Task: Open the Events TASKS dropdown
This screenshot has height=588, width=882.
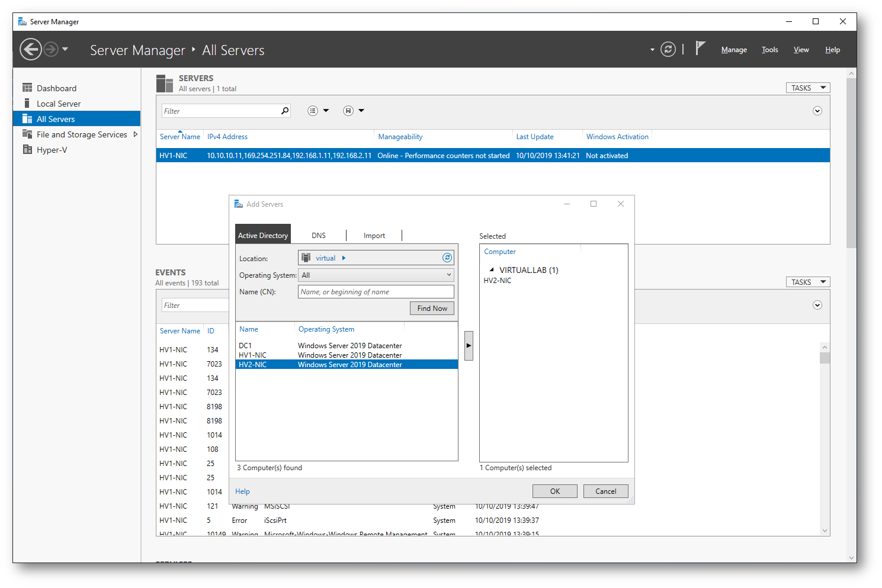Action: coord(808,282)
